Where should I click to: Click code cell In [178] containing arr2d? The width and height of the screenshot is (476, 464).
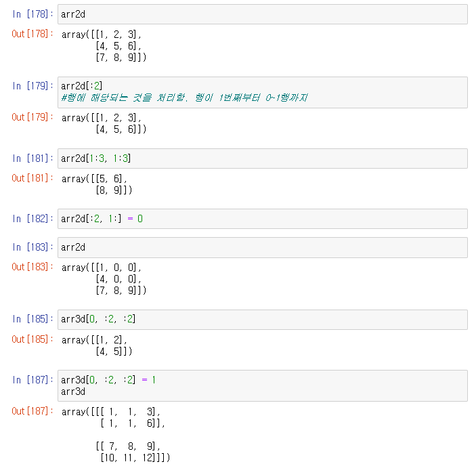[263, 14]
